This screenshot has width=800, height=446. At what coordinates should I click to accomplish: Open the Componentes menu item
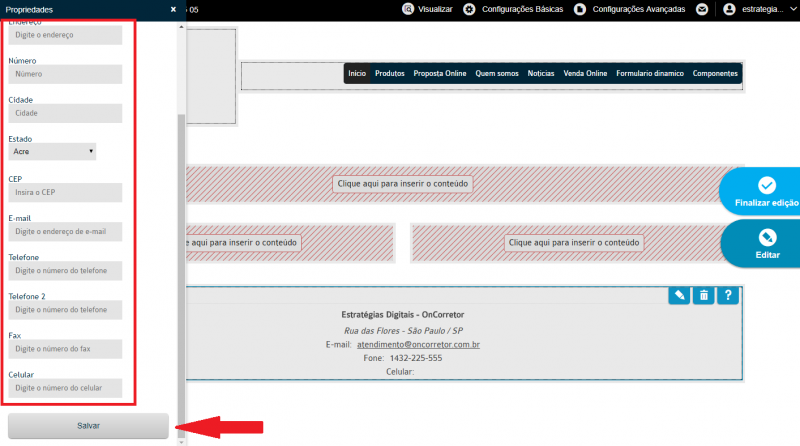click(x=715, y=73)
